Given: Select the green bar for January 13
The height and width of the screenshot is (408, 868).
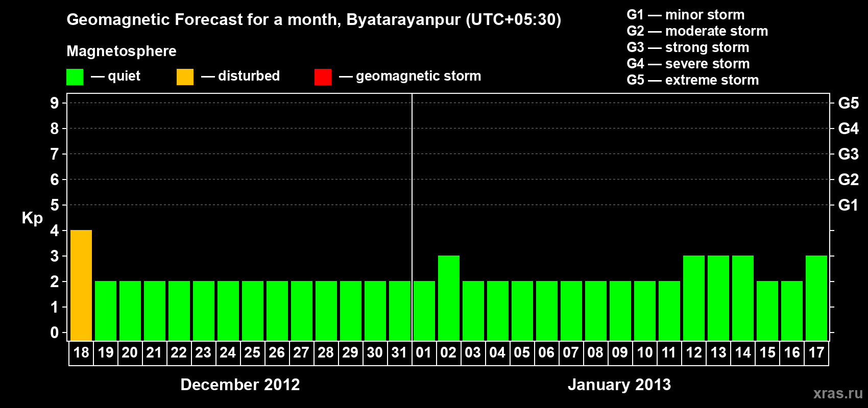Looking at the screenshot, I should click(x=718, y=298).
